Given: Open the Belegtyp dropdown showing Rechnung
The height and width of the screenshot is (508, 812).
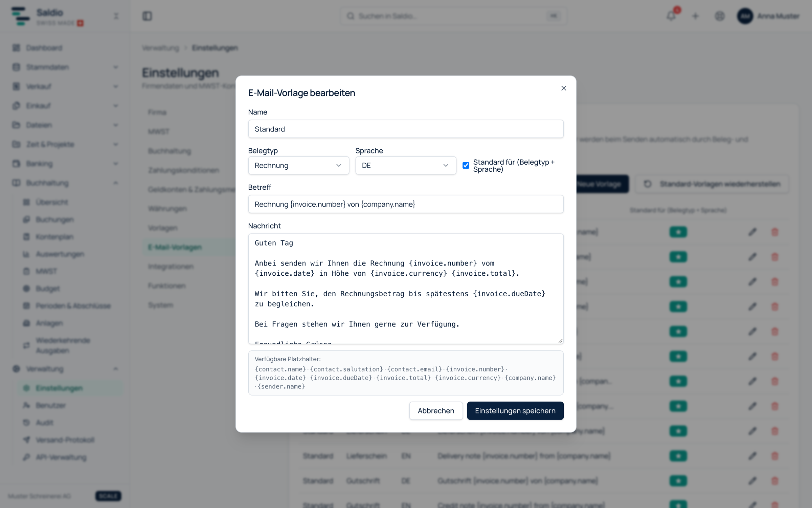Looking at the screenshot, I should pos(298,165).
